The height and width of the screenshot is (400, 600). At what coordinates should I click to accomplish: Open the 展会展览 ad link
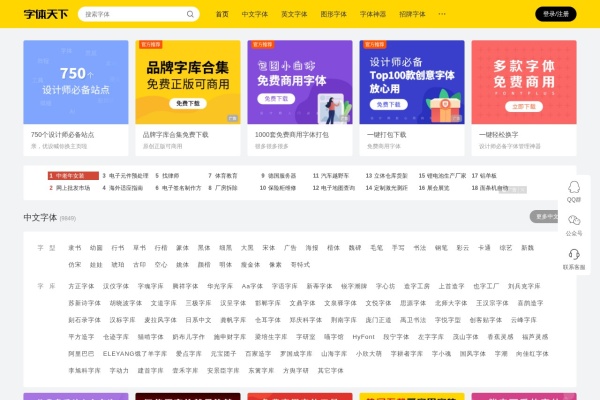point(438,188)
